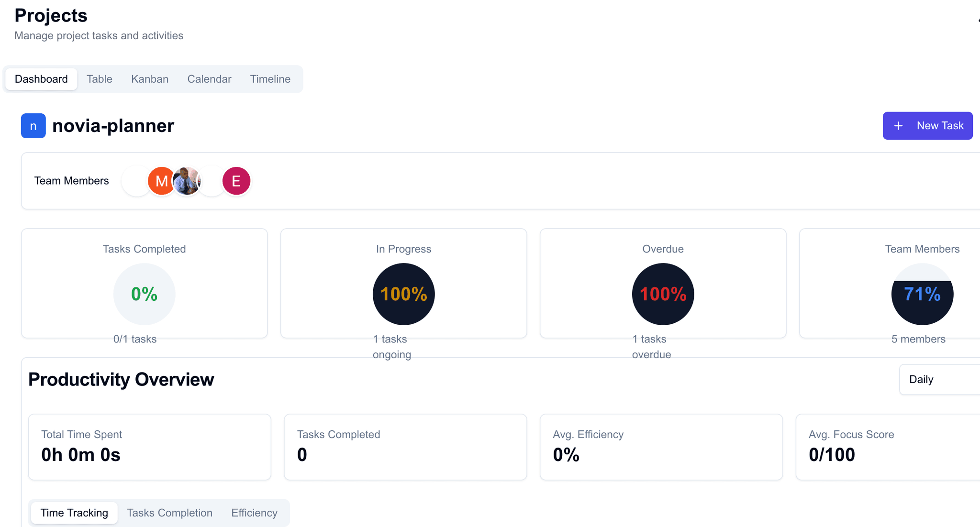Click the blue novia-planner project icon
This screenshot has width=980, height=527.
click(x=33, y=126)
